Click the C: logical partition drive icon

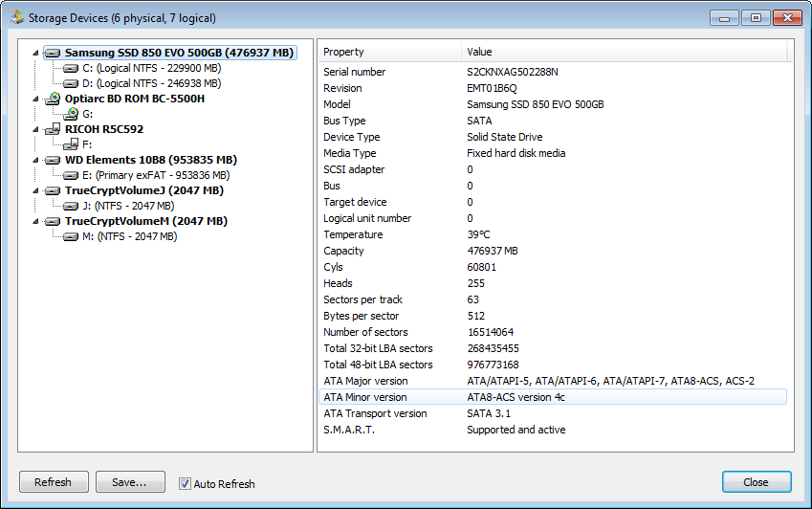71,68
